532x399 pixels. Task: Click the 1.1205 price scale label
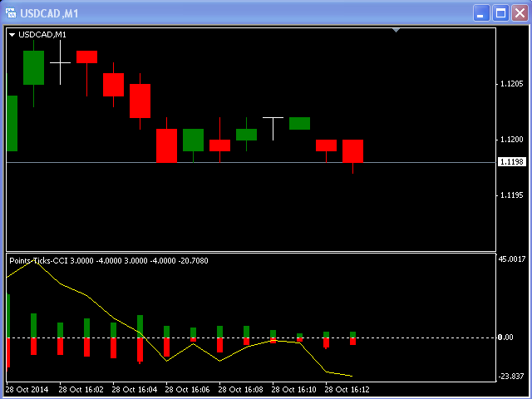click(x=511, y=84)
